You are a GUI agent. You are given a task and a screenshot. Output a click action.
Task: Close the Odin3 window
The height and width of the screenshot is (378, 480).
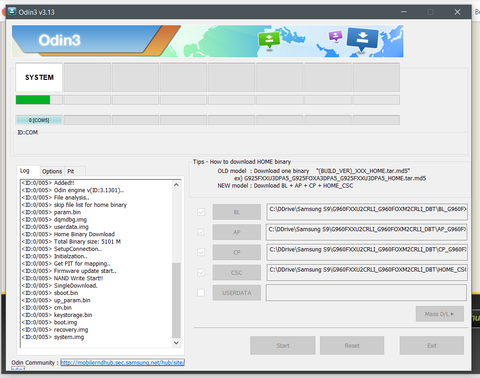point(457,12)
